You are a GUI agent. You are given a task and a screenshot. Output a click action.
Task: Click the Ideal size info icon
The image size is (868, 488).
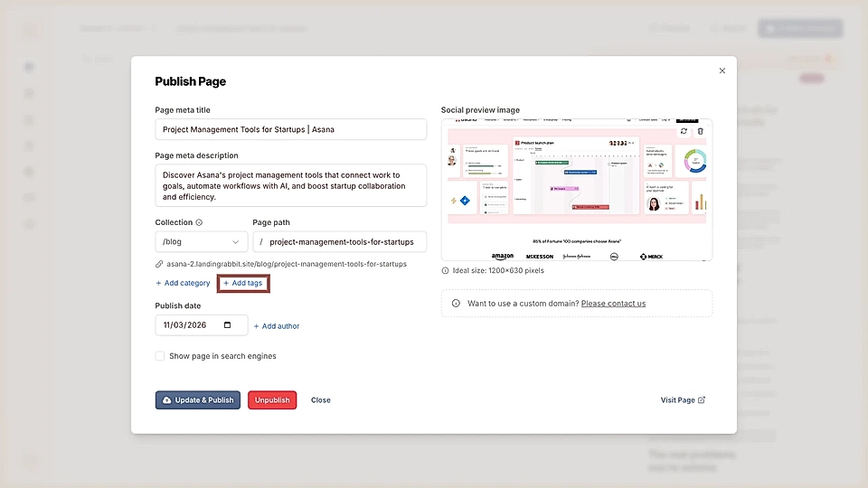point(445,271)
